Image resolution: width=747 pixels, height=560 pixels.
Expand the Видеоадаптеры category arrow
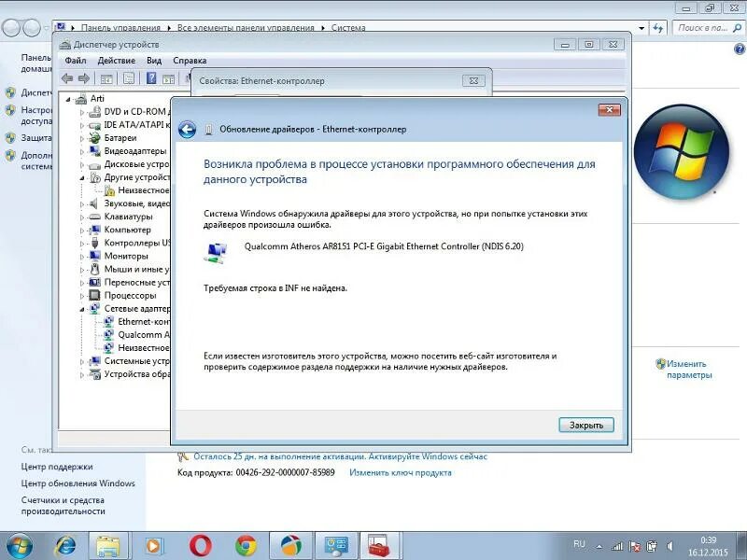coord(82,152)
